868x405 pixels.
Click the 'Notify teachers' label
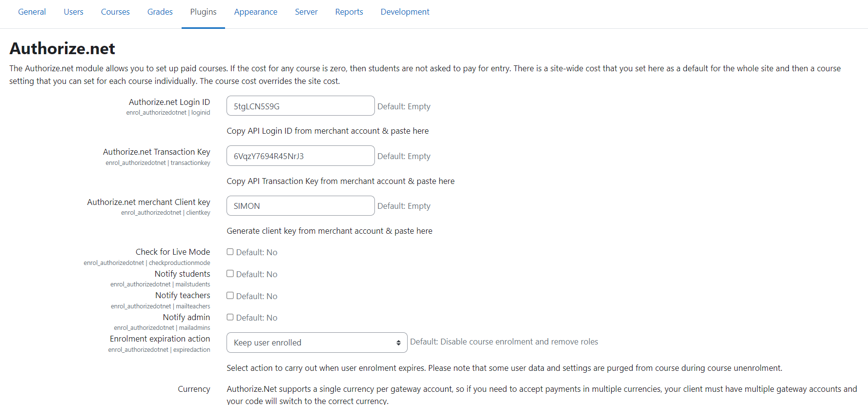pos(183,295)
